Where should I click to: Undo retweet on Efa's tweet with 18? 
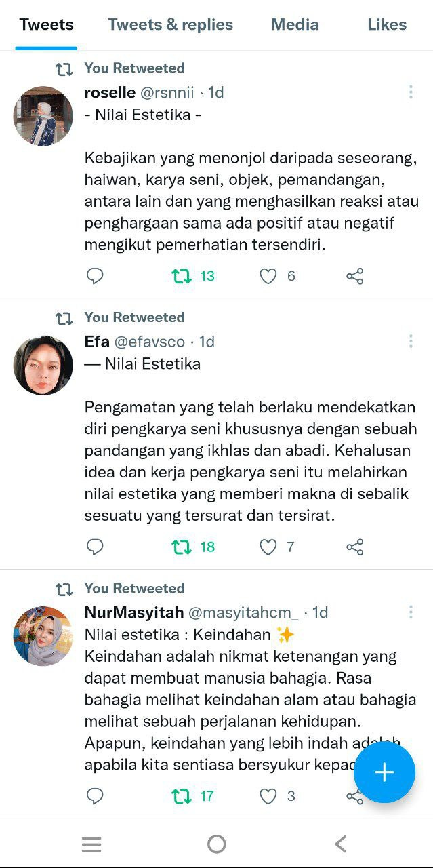(x=181, y=547)
